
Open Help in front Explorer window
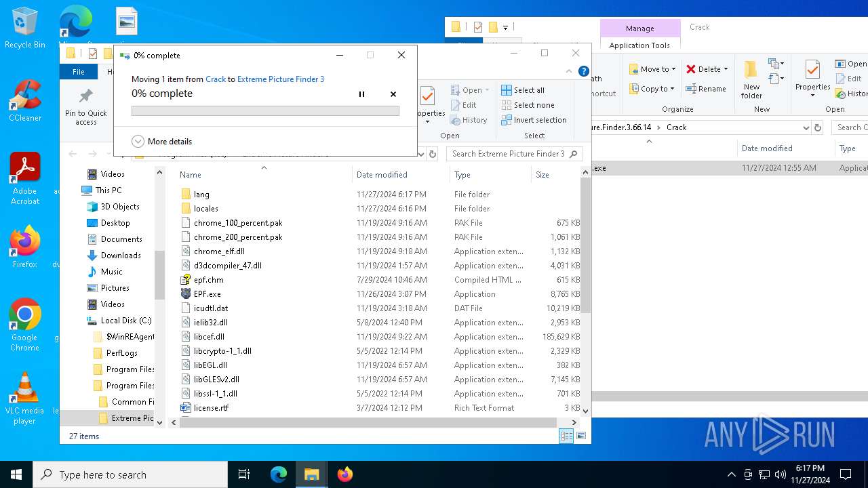point(584,71)
